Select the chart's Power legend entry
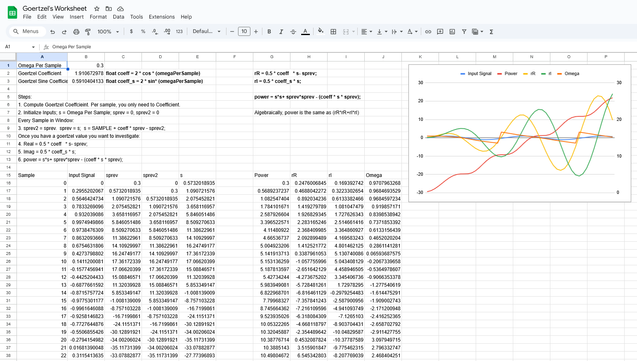 click(506, 73)
